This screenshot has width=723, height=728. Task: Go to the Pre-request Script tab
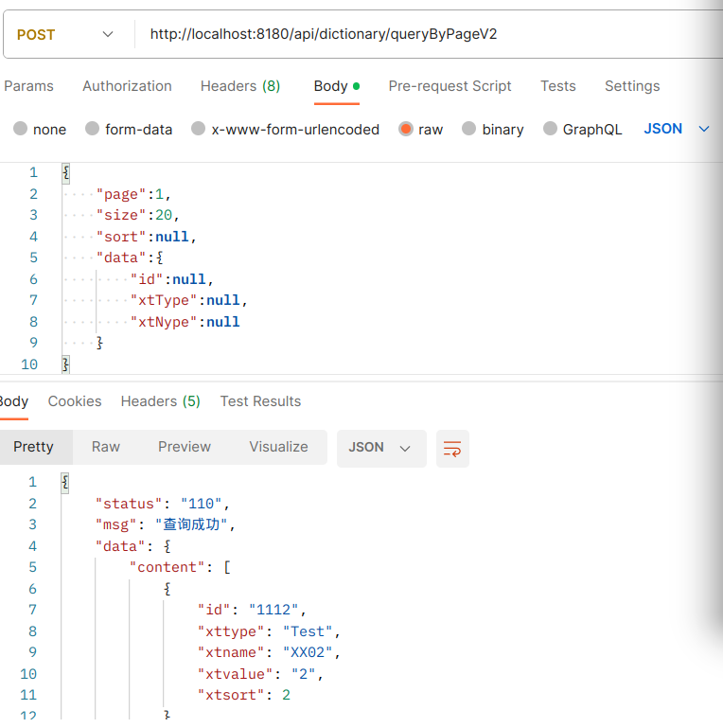tap(450, 86)
